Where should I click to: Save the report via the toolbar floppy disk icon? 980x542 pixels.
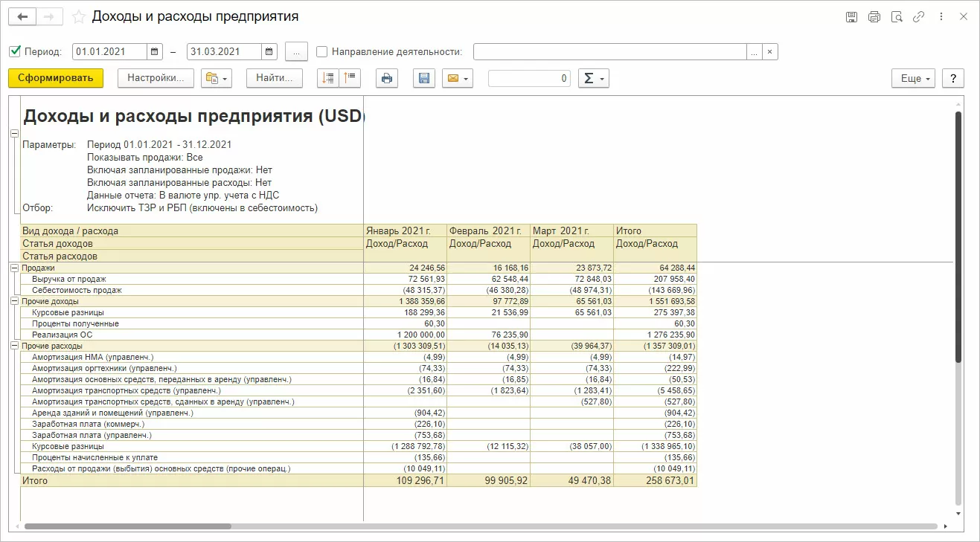(424, 78)
